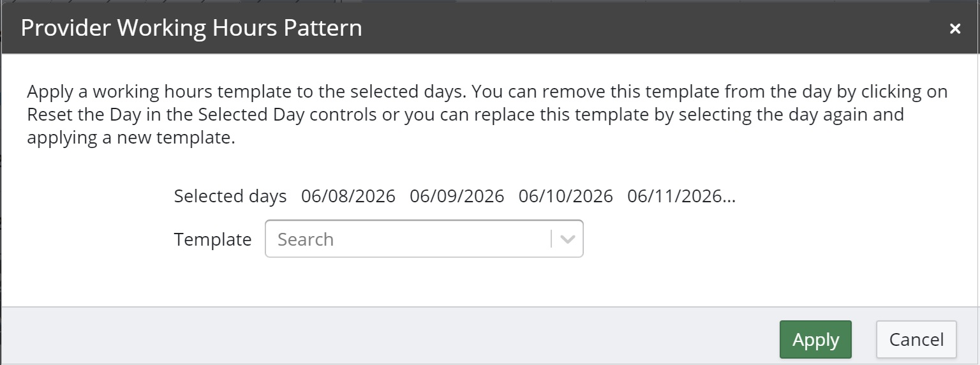The image size is (980, 365).
Task: Click the Search placeholder in Template box
Action: [x=306, y=239]
